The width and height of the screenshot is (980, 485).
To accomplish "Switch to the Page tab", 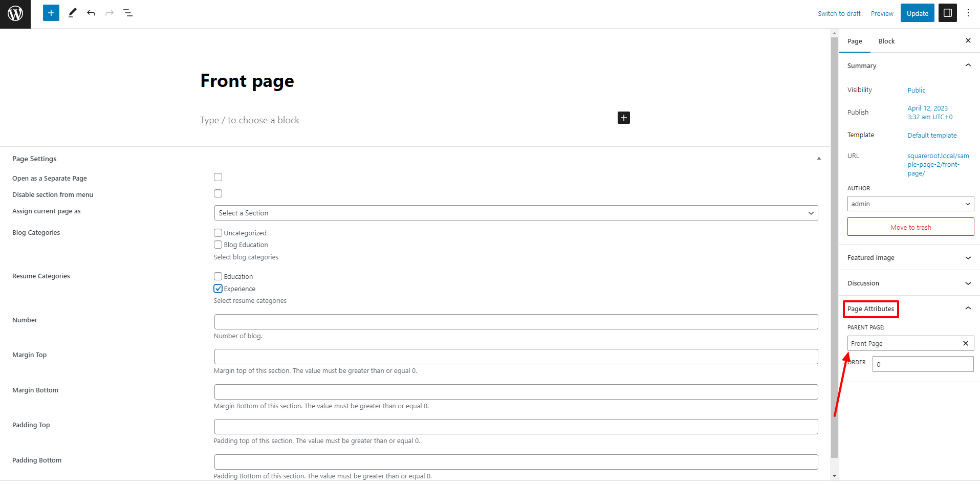I will pos(855,41).
